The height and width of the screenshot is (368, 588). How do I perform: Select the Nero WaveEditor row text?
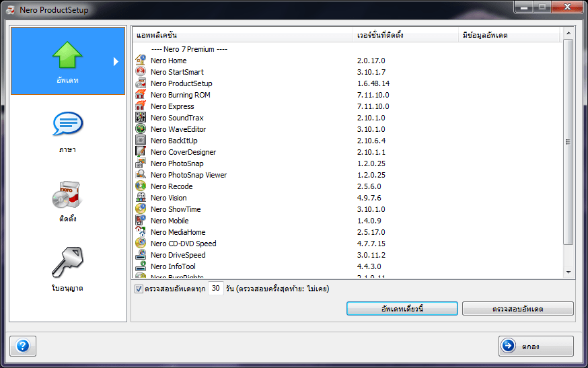point(178,129)
